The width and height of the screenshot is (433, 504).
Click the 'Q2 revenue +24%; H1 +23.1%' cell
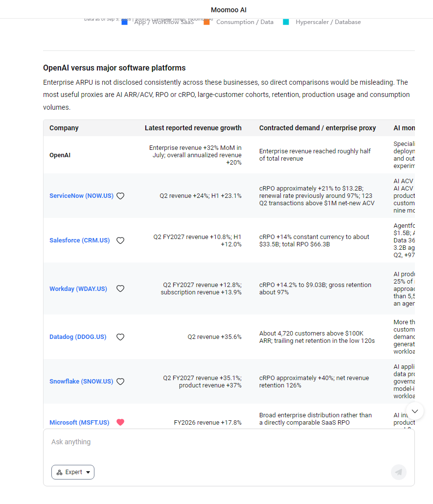tap(201, 196)
